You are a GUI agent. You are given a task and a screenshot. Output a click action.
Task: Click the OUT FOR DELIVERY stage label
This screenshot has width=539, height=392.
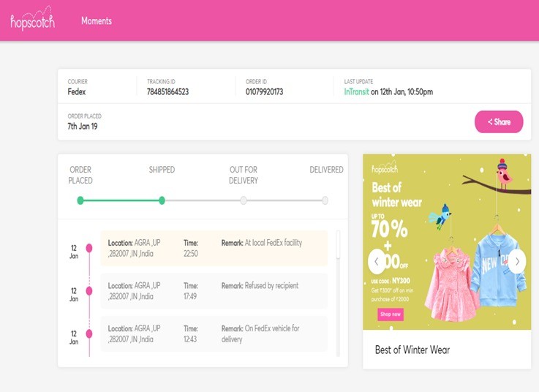click(244, 175)
